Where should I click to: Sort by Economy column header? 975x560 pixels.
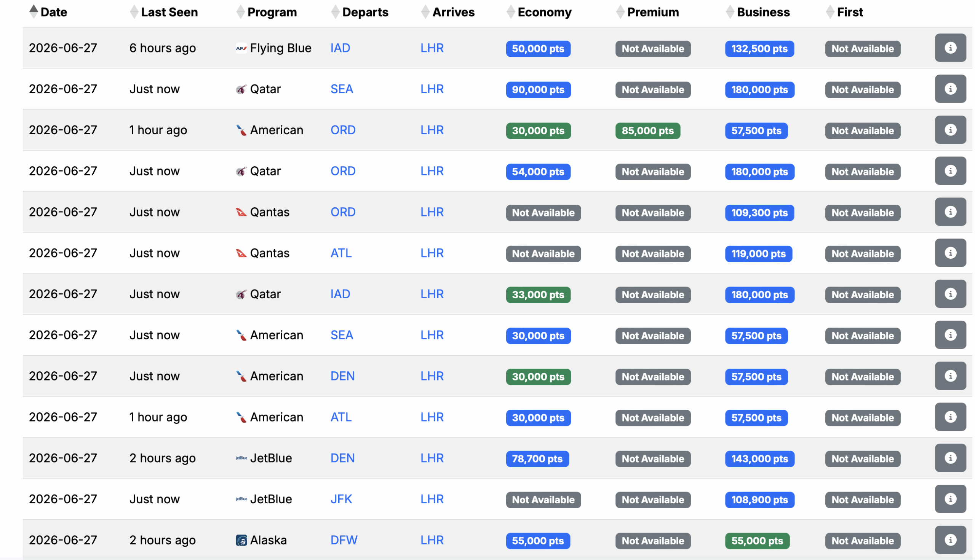[544, 12]
